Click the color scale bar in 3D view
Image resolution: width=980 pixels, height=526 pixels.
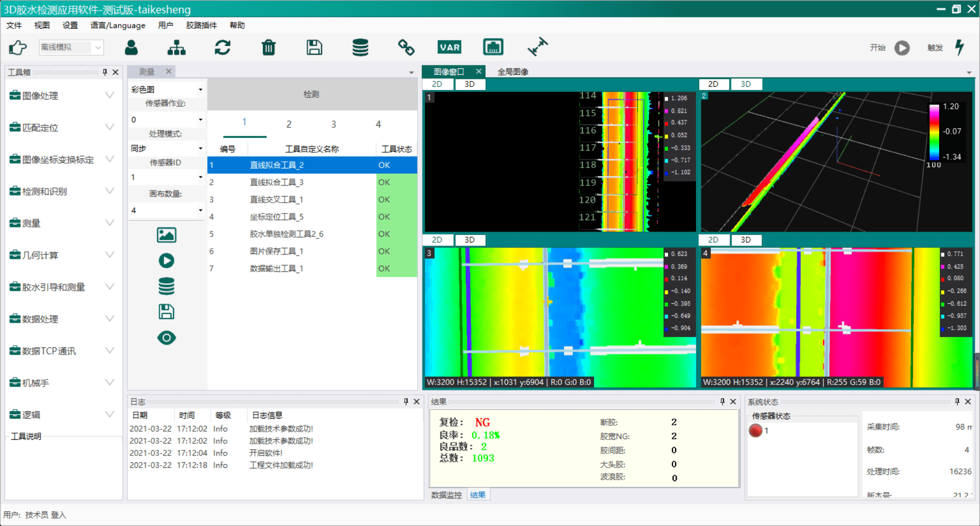click(934, 132)
